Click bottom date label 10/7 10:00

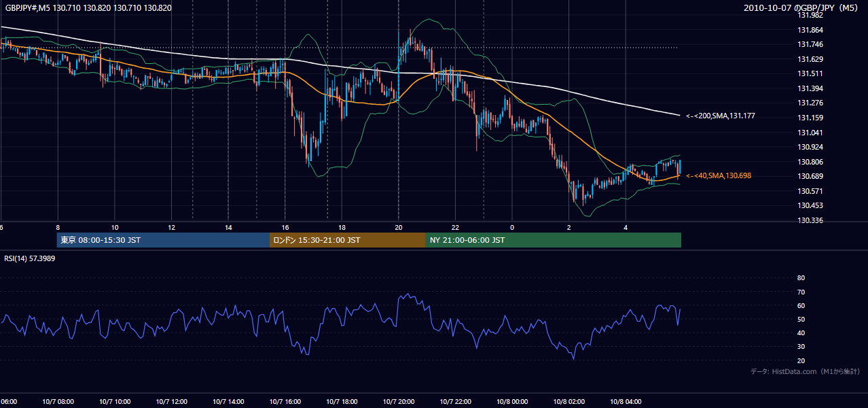click(115, 401)
